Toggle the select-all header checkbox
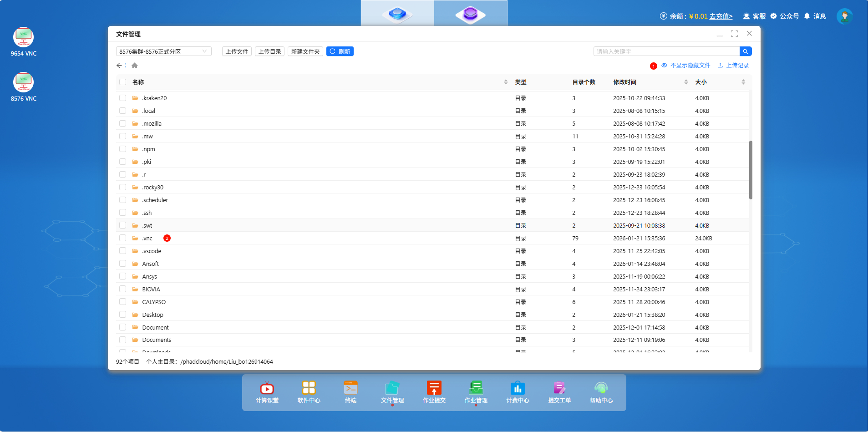This screenshot has height=432, width=868. (x=122, y=82)
